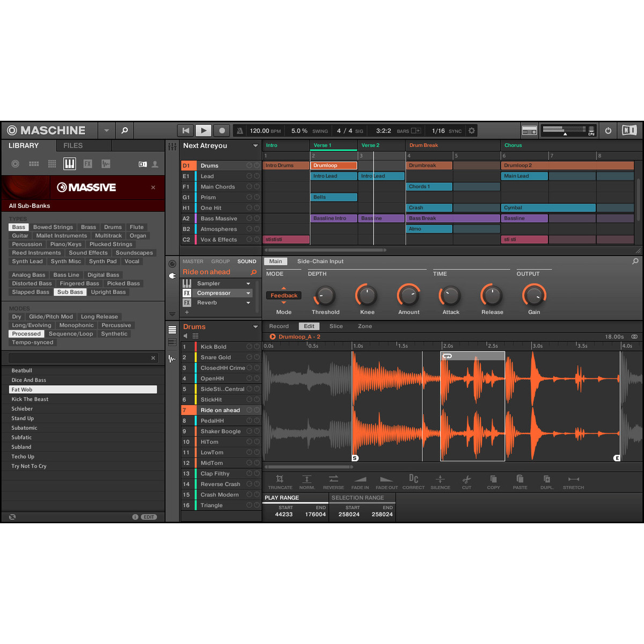This screenshot has width=644, height=644.
Task: Switch to the MASTER tab
Action: (x=193, y=261)
